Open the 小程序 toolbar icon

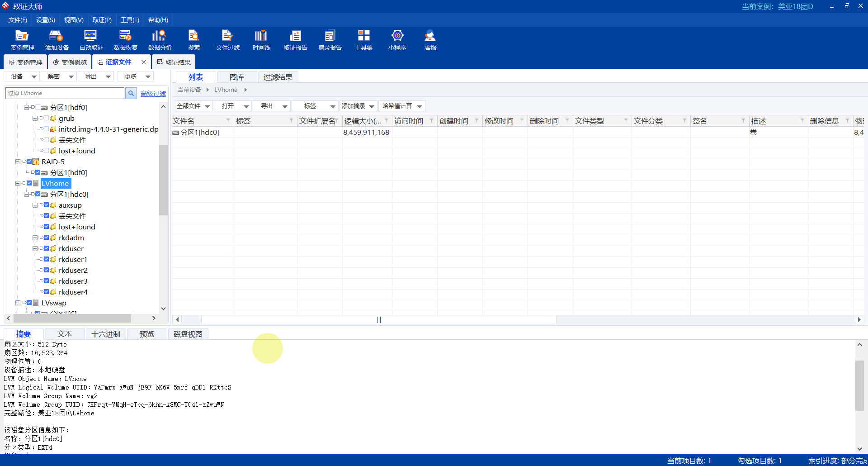(x=397, y=40)
